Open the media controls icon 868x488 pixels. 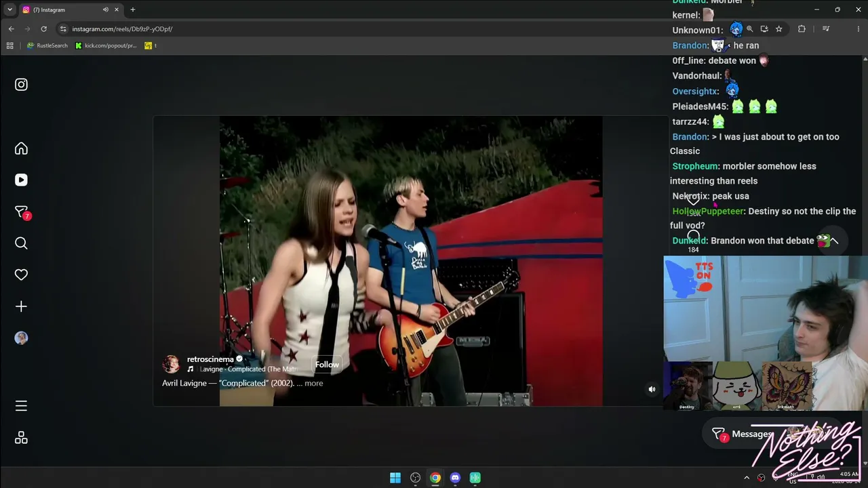[826, 29]
